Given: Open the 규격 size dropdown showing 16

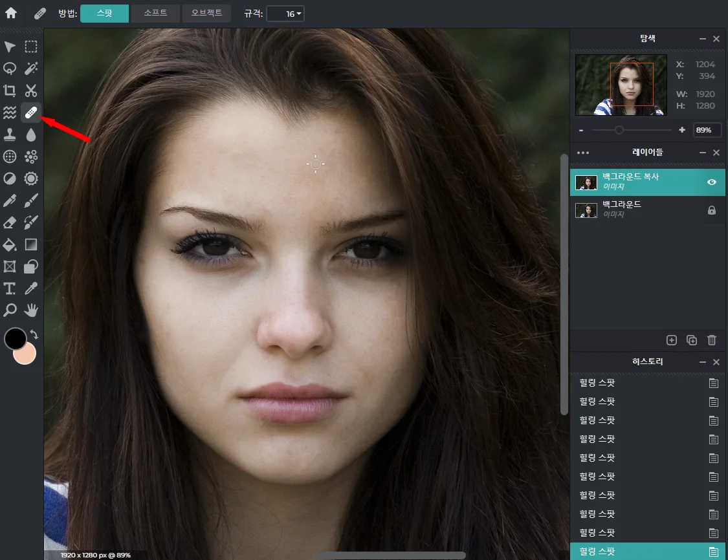Looking at the screenshot, I should [x=285, y=14].
